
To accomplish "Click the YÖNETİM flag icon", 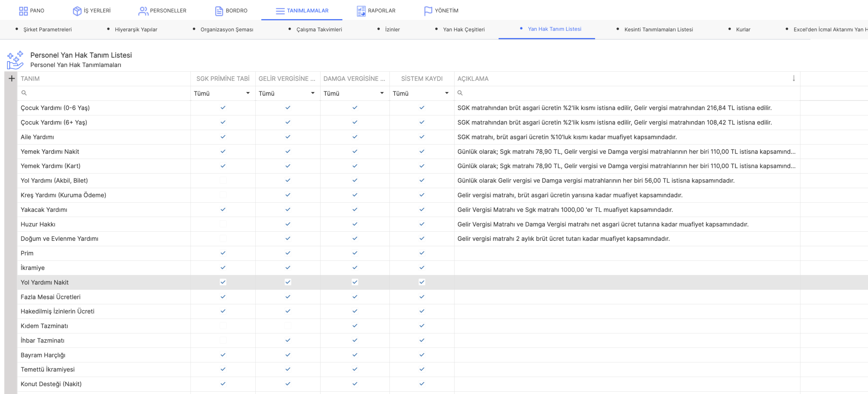I will tap(428, 11).
